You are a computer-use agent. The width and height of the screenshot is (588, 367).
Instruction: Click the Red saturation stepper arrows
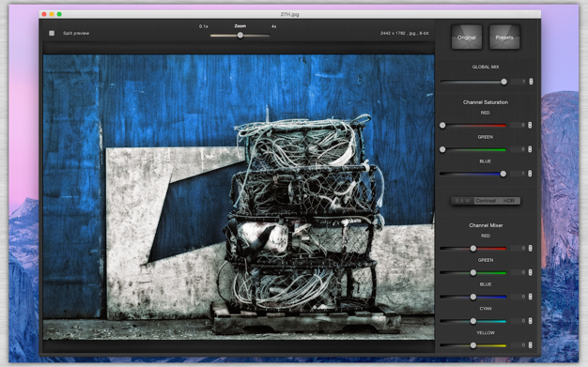(530, 125)
